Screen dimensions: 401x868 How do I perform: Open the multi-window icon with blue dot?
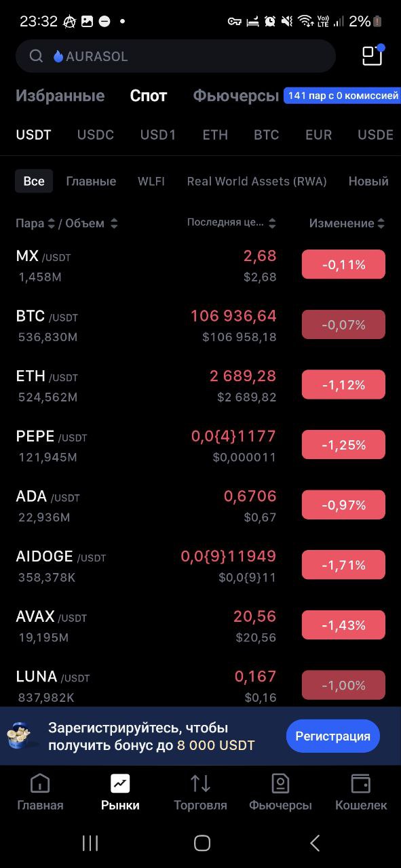[x=373, y=55]
